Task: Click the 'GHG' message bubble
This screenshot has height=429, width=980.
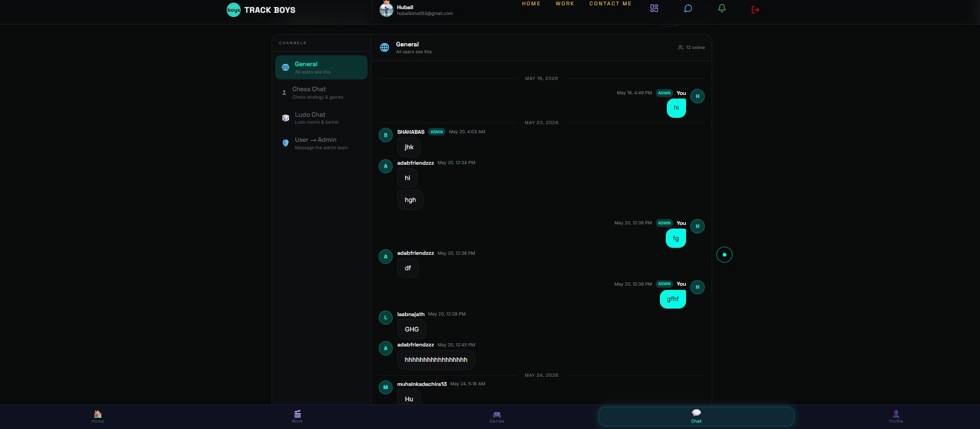Action: pos(412,329)
